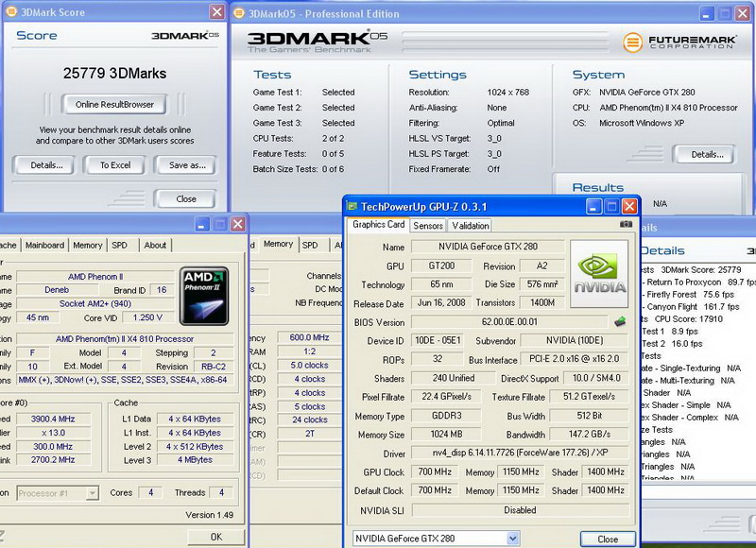Open SPD tab in the rear CPU-Z window

[x=310, y=246]
